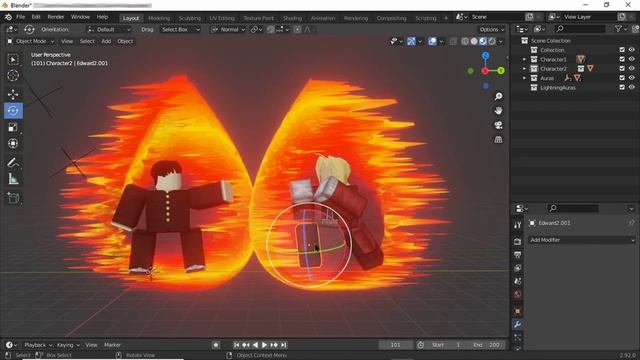
Task: Open the Edit menu
Action: [36, 17]
